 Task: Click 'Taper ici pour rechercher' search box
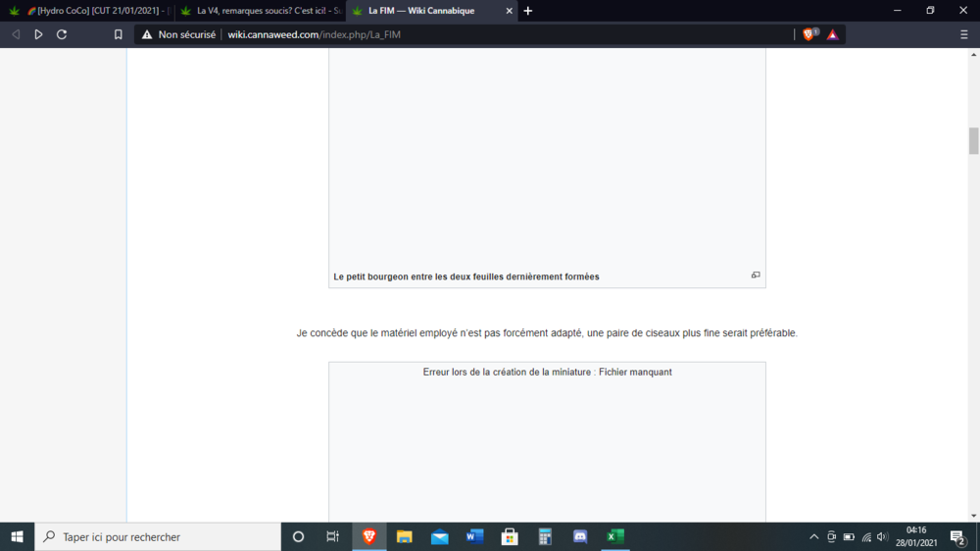point(158,536)
